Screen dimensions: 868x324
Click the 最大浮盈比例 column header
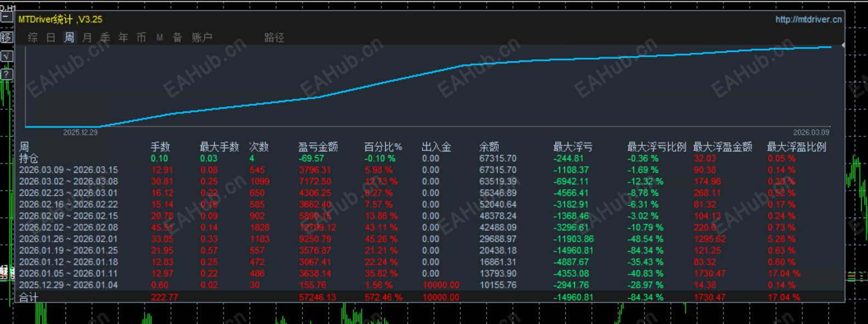pyautogui.click(x=796, y=146)
